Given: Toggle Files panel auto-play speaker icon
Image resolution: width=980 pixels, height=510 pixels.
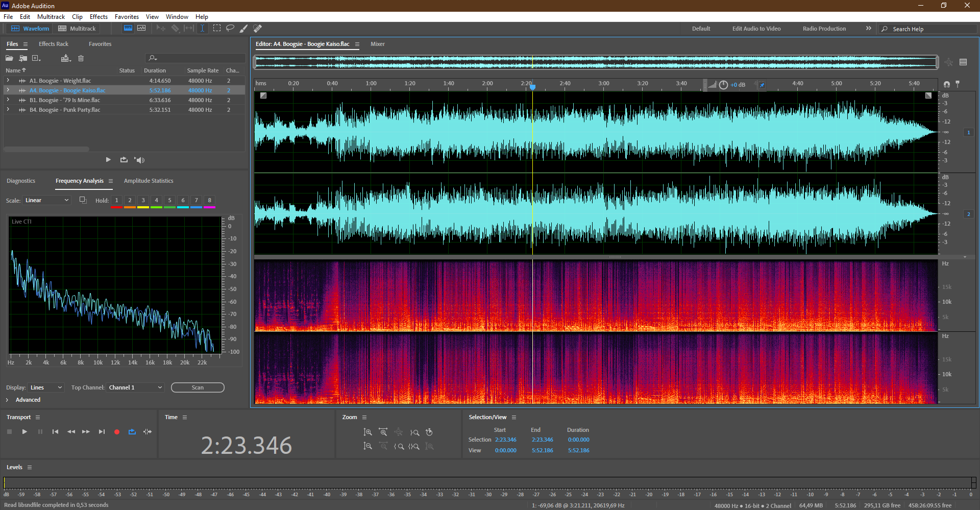Looking at the screenshot, I should [139, 160].
